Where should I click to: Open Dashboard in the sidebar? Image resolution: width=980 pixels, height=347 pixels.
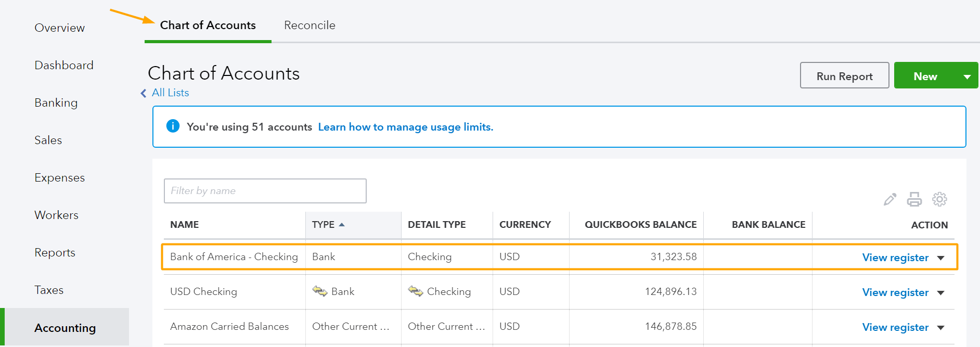(64, 66)
